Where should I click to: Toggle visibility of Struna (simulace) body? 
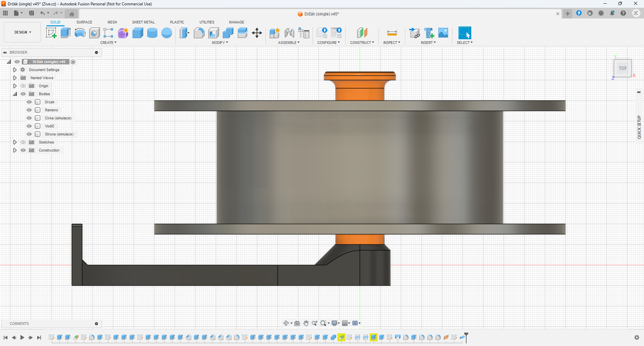point(30,134)
